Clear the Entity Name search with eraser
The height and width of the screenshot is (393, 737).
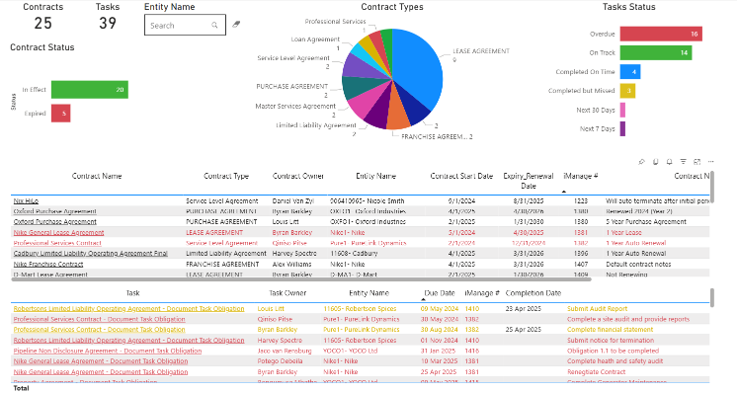(x=236, y=24)
